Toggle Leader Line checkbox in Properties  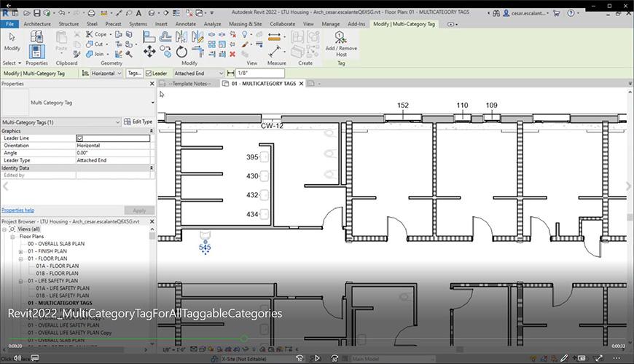pyautogui.click(x=79, y=138)
